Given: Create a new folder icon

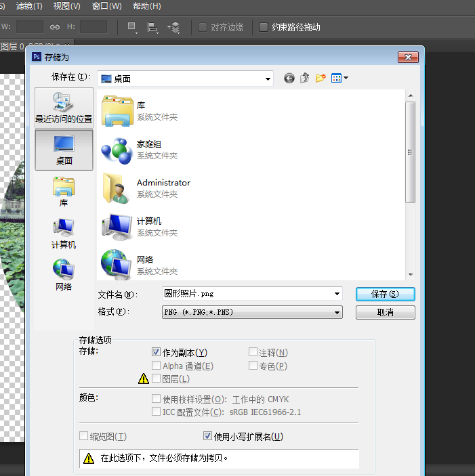Looking at the screenshot, I should 321,78.
